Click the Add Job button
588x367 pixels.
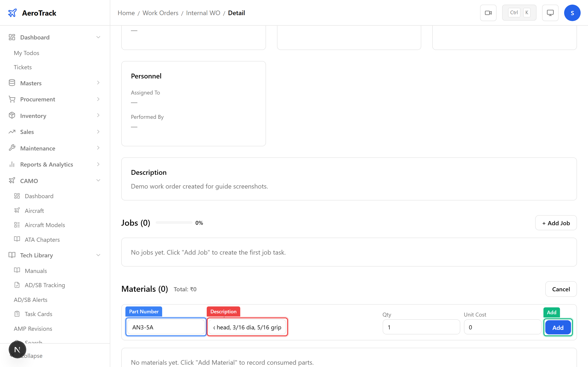[x=556, y=223]
